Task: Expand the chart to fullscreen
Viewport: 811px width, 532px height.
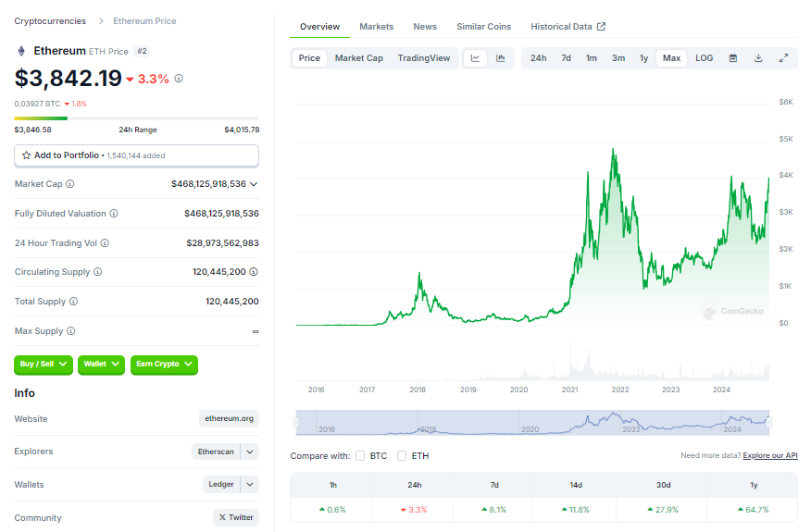Action: pyautogui.click(x=783, y=58)
